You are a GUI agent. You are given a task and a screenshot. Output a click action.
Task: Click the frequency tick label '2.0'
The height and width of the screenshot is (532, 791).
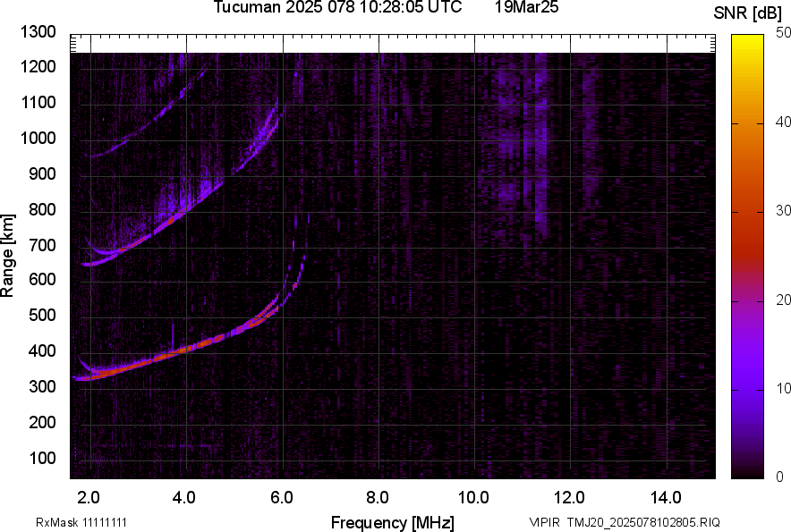[x=89, y=498]
